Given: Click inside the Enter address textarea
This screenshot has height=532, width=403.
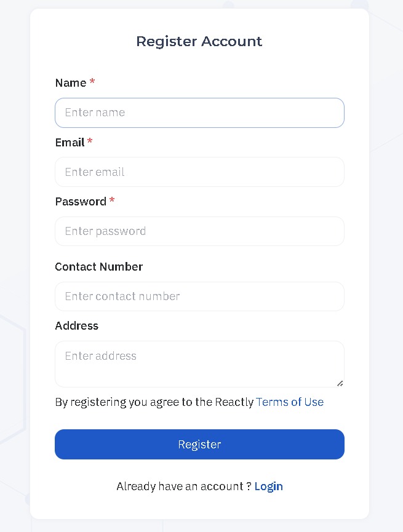Looking at the screenshot, I should tap(199, 363).
